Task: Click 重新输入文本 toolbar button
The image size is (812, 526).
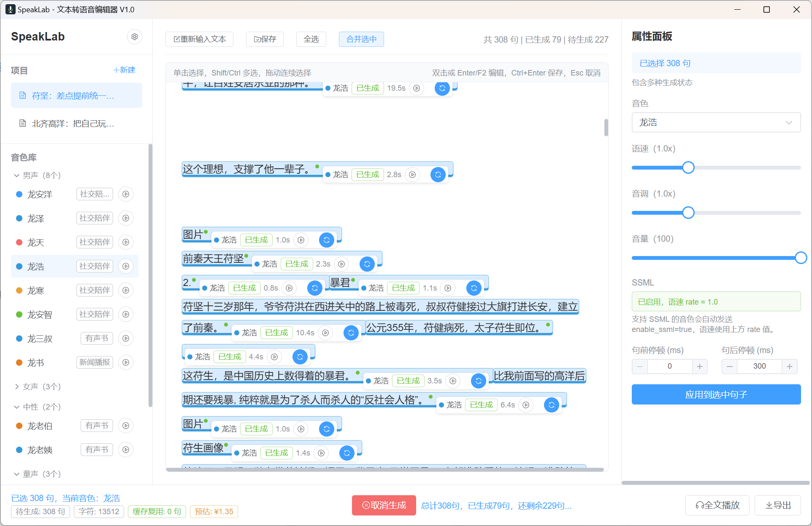Action: [200, 39]
